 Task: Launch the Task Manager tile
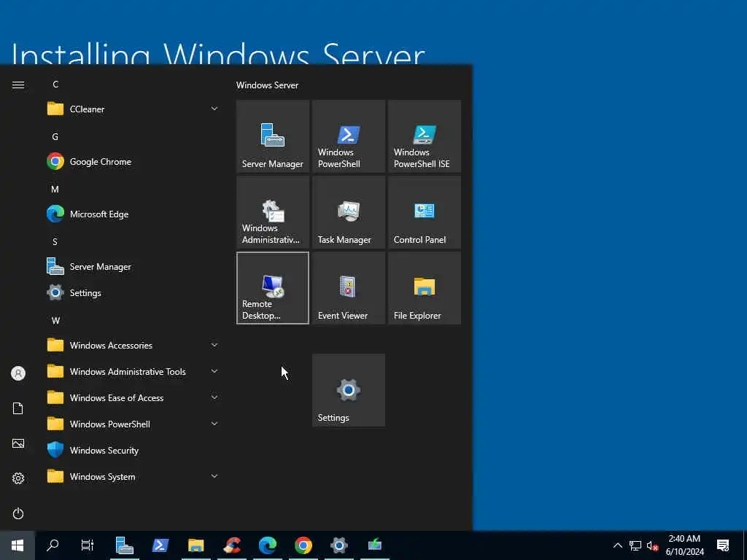[348, 212]
